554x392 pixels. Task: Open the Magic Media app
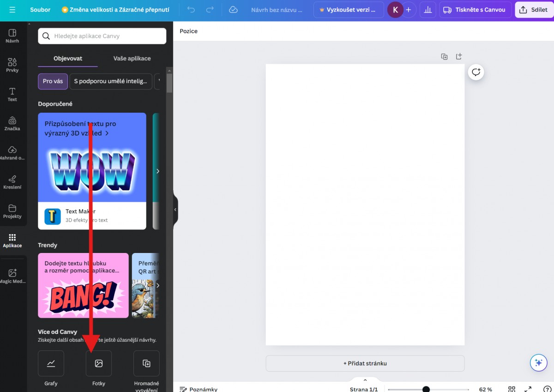click(12, 276)
